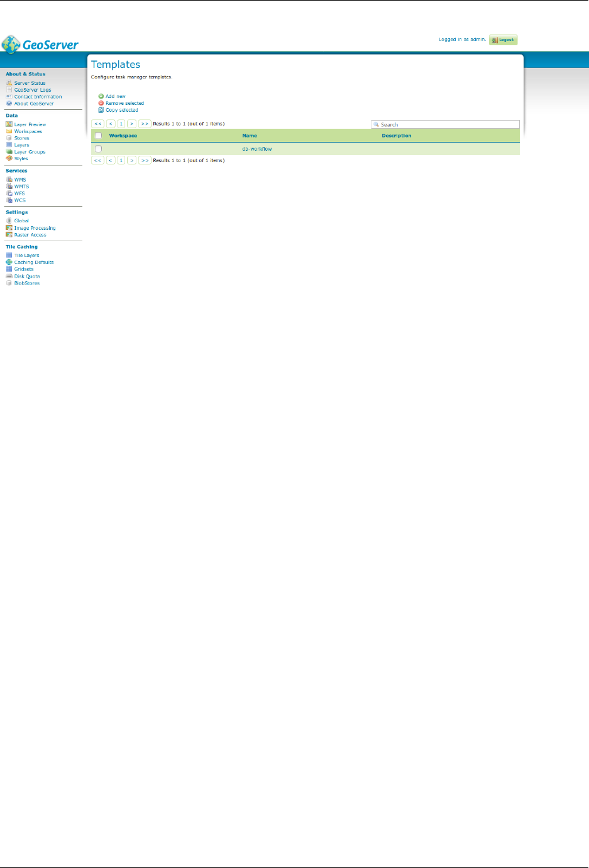Click the GeoServer logo
589x868 pixels.
[x=40, y=45]
